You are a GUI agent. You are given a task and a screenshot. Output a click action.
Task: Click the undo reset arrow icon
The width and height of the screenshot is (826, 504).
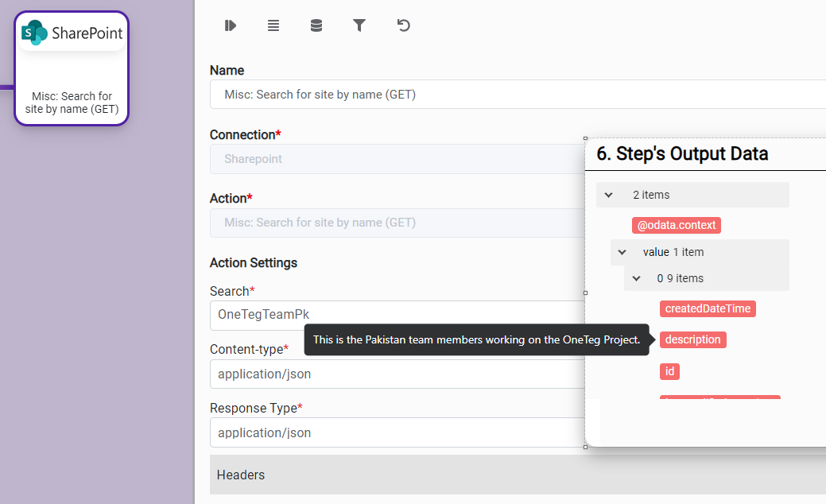click(x=403, y=25)
